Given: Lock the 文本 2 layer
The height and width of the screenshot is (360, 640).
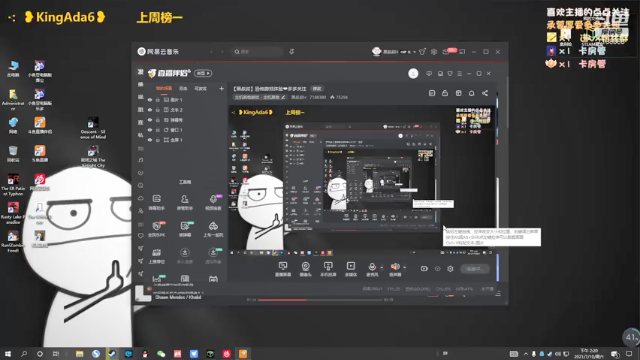Looking at the screenshot, I should (x=158, y=110).
